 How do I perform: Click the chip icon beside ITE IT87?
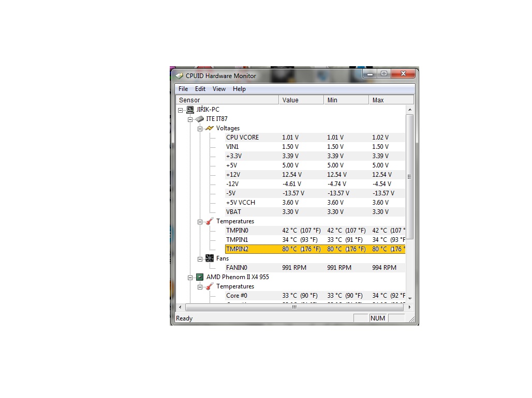click(200, 119)
